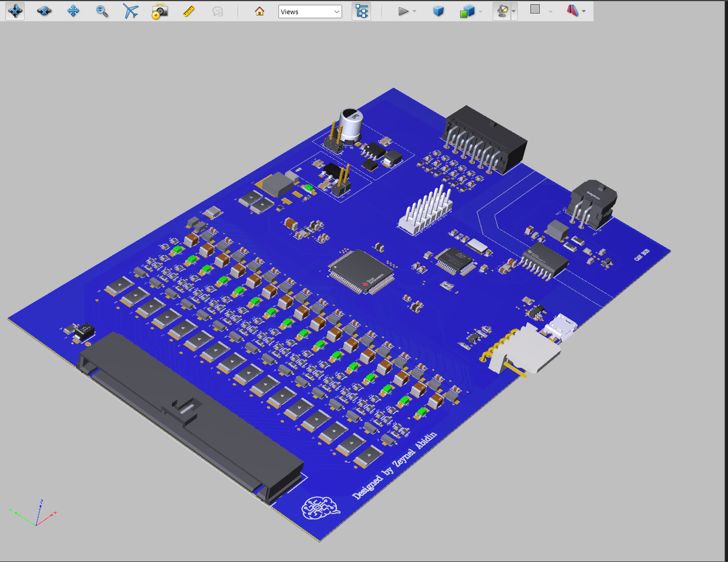This screenshot has height=562, width=728.
Task: Play the 3D animation
Action: point(403,11)
